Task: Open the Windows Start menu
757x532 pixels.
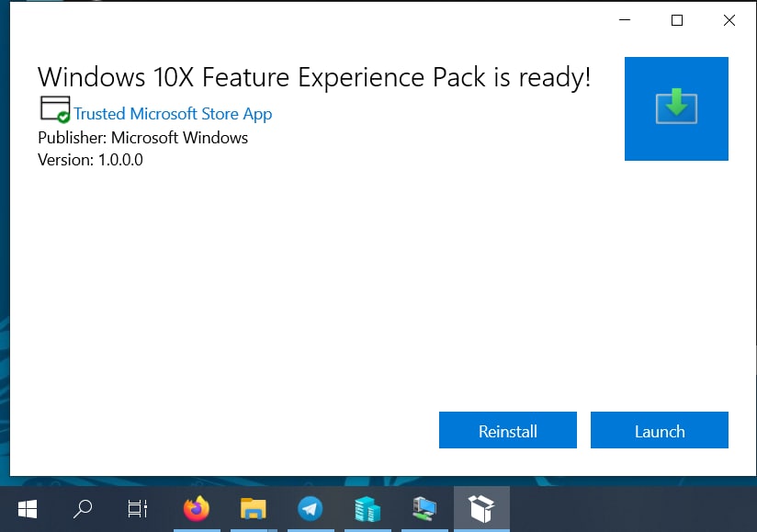Action: [x=28, y=509]
